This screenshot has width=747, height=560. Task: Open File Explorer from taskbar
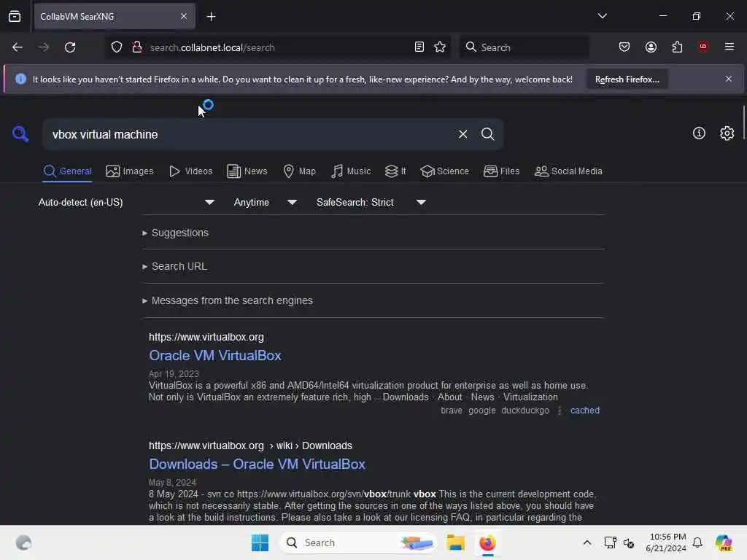(455, 542)
